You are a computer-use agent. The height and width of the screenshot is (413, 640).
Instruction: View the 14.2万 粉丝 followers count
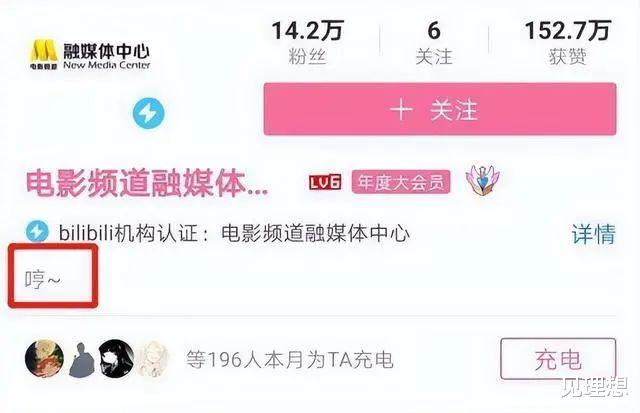(308, 42)
